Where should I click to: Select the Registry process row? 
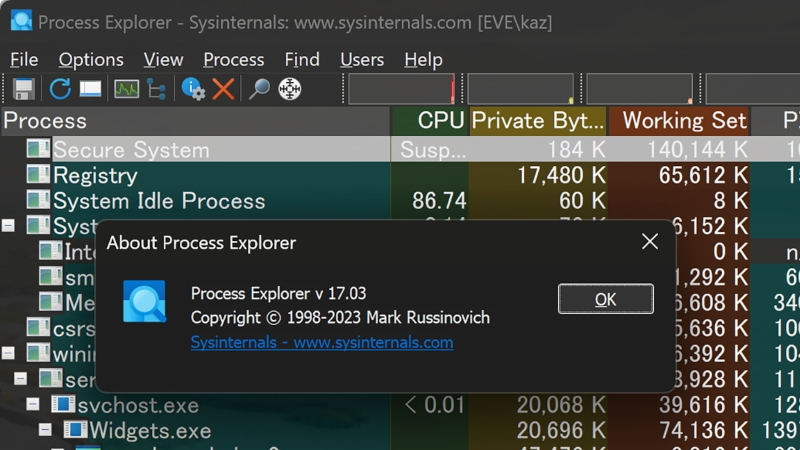click(x=400, y=174)
